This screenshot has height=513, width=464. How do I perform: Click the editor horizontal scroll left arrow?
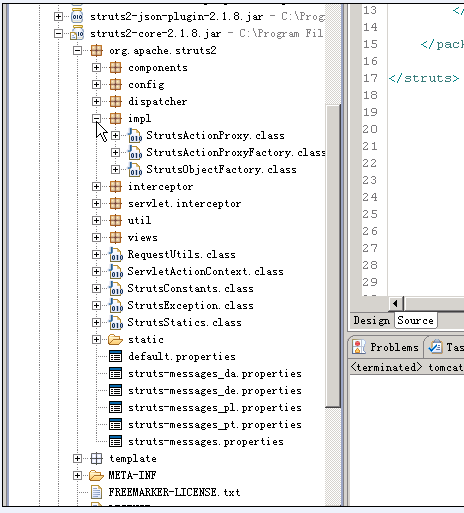pos(396,303)
